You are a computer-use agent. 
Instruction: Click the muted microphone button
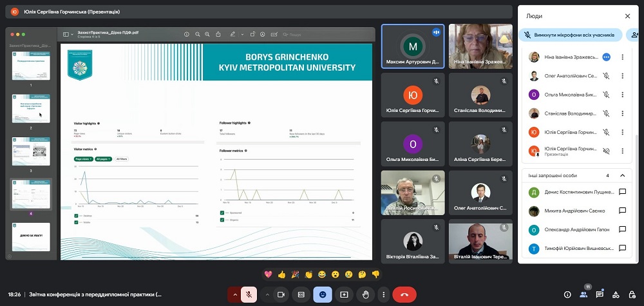point(249,294)
